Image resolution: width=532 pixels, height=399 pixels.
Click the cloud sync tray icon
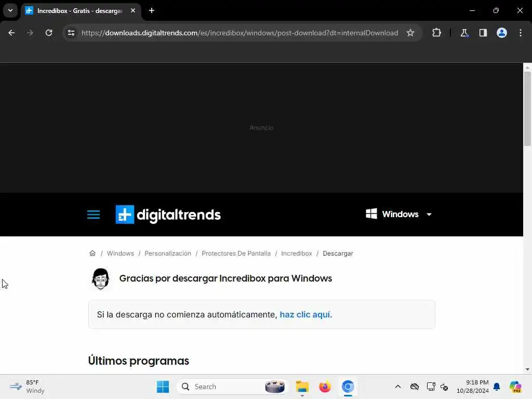click(x=414, y=387)
